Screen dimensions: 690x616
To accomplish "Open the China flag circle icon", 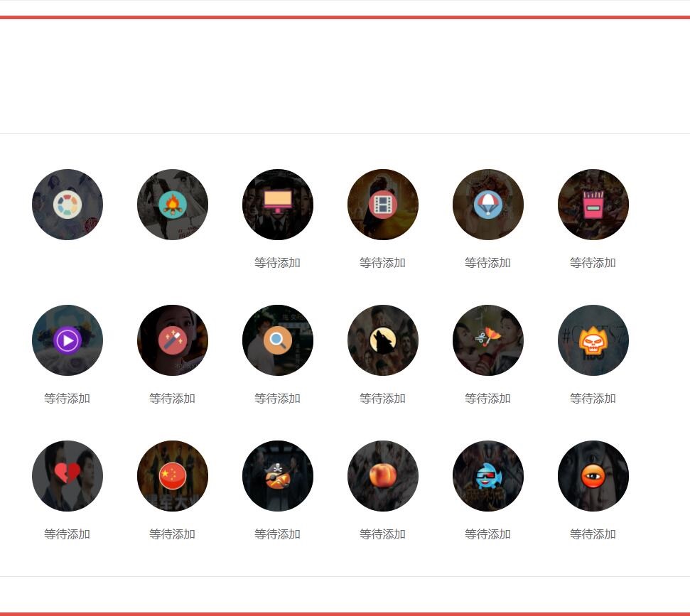I will 173,475.
